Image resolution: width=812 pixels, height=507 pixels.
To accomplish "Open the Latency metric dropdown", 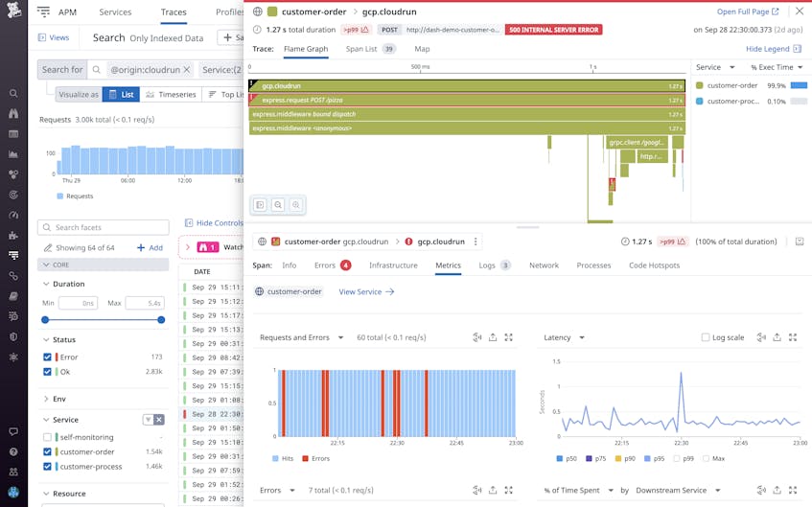I will coord(565,337).
